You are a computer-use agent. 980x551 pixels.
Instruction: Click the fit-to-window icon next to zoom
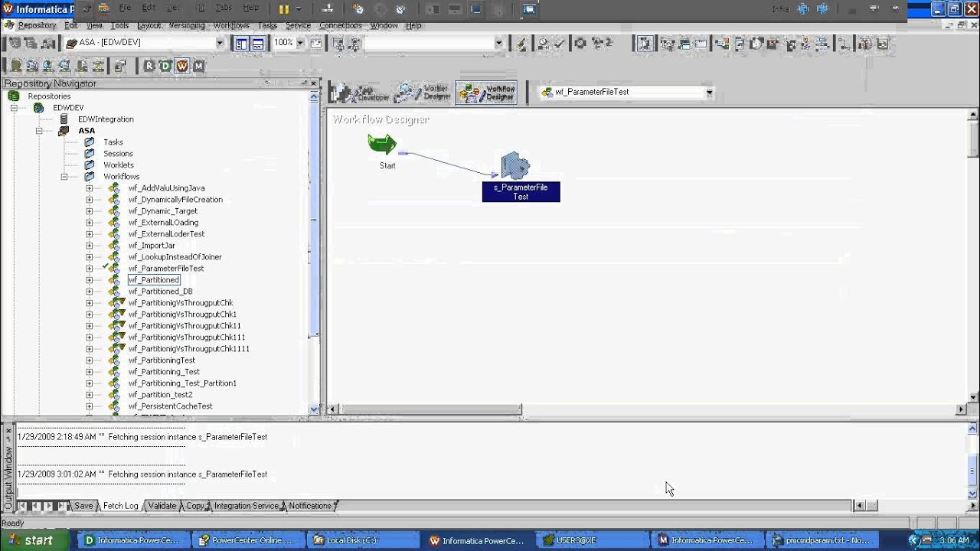315,44
